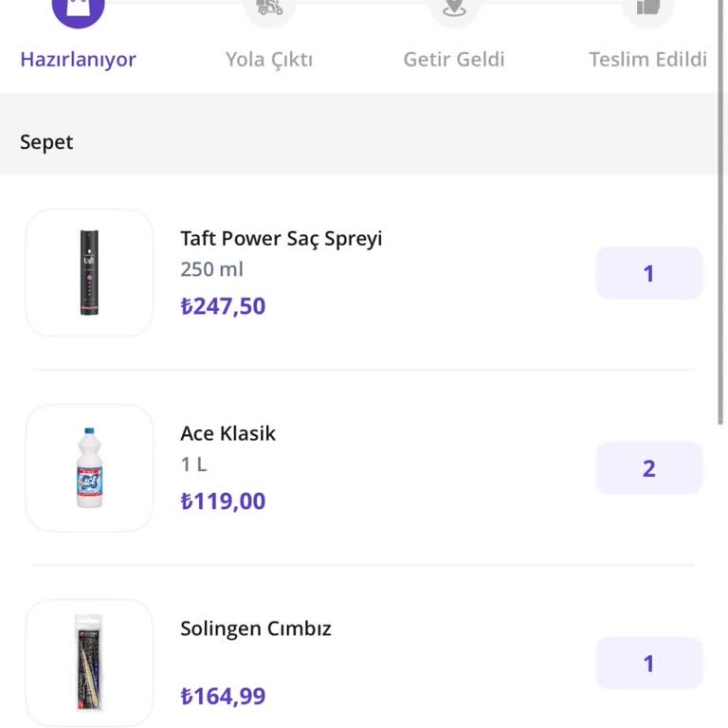
Task: Tap the quantity badge for Taft spray
Action: (x=648, y=273)
